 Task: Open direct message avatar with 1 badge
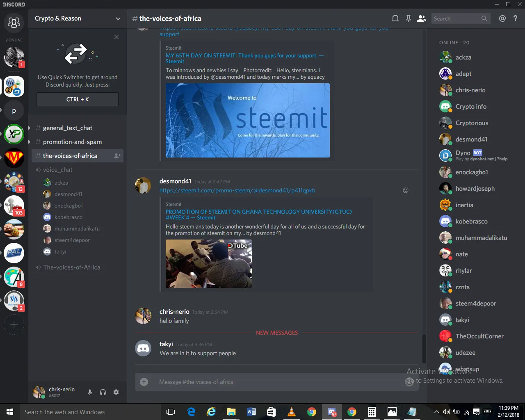click(x=14, y=57)
